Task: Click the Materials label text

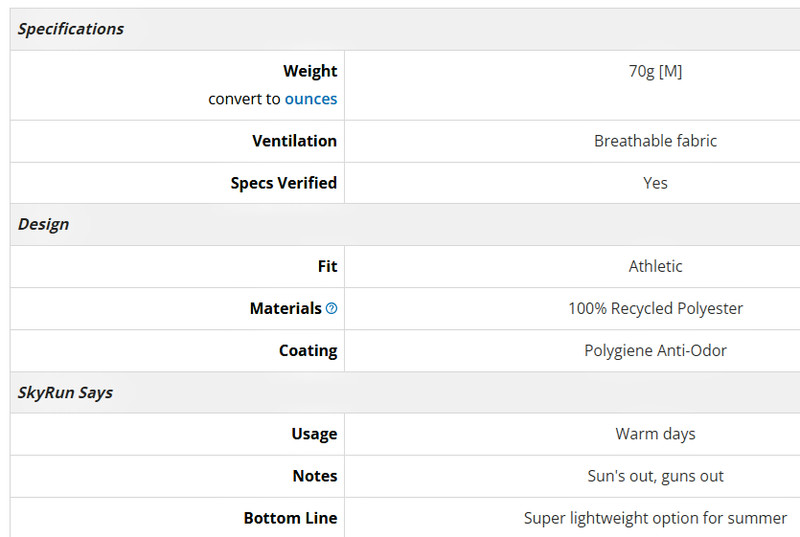Action: click(x=286, y=309)
